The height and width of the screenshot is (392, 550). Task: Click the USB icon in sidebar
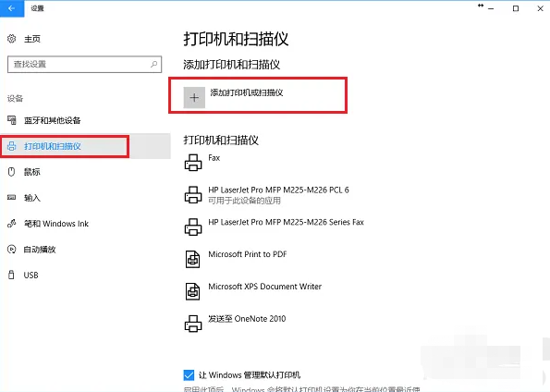(11, 275)
